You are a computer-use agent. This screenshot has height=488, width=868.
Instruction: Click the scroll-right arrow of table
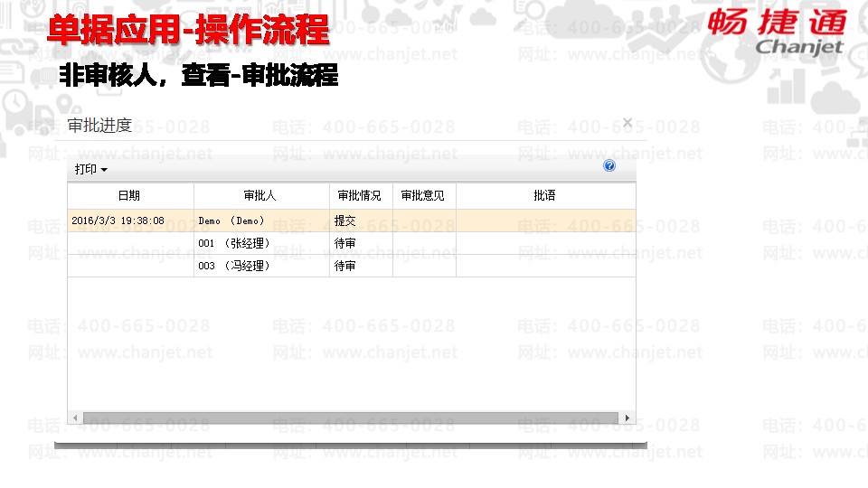click(627, 418)
